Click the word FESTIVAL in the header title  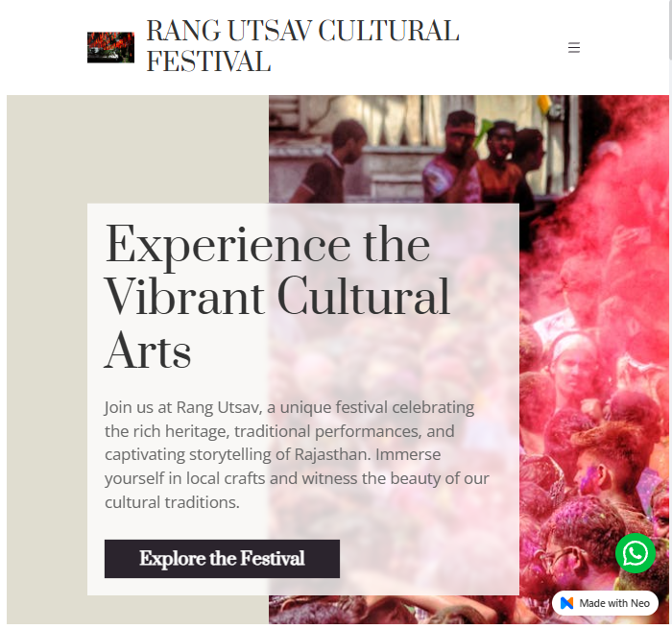point(208,61)
